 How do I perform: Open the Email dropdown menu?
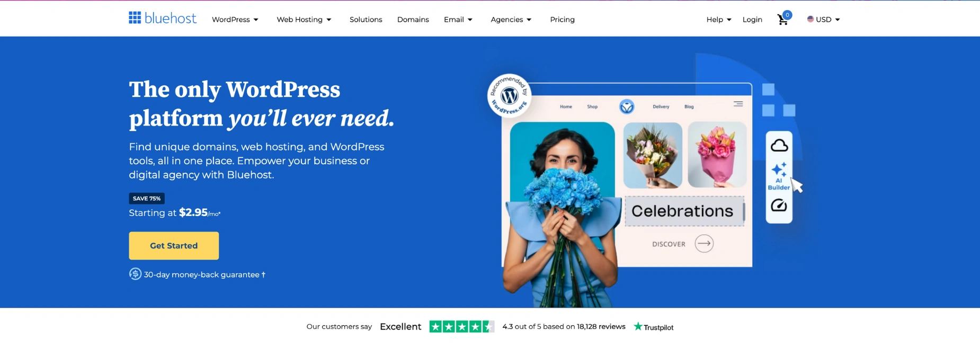coord(458,20)
